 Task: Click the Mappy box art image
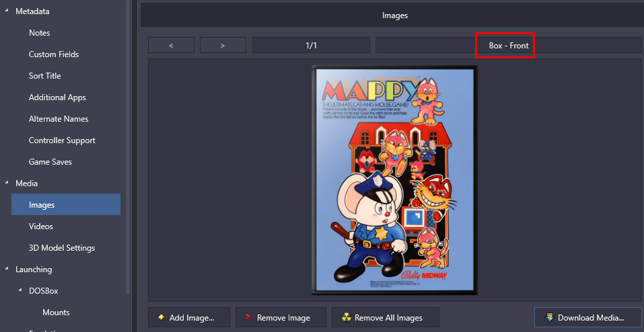[395, 180]
